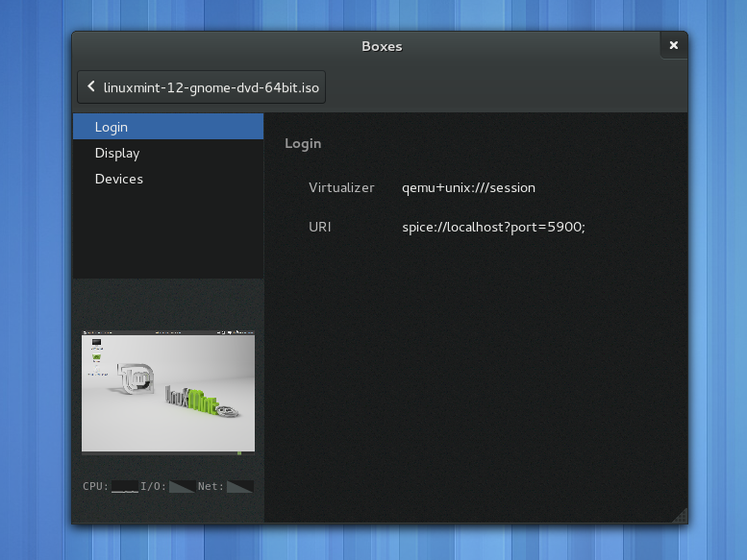Select the spice://localhost?port=5900; URI value
Image resolution: width=747 pixels, height=560 pixels.
pos(493,227)
